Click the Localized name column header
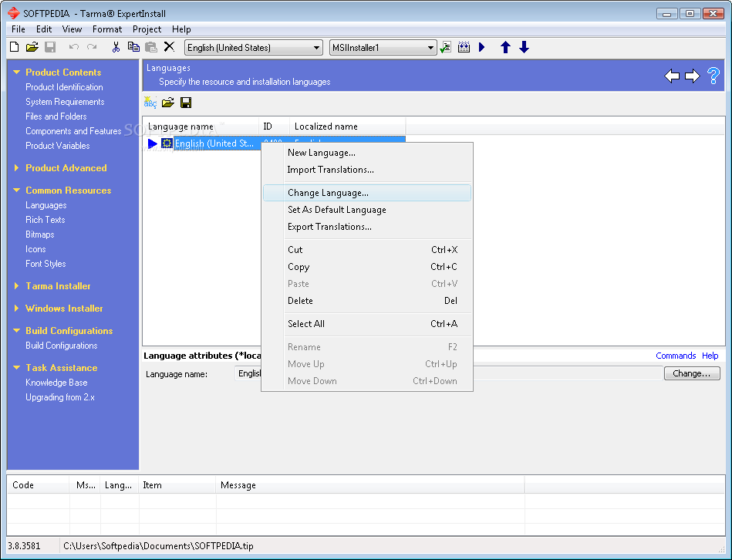The width and height of the screenshot is (732, 560). click(347, 127)
